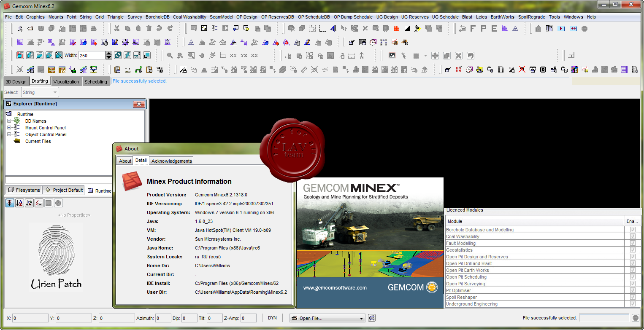Viewport: 644px width, 330px height.
Task: Open the Project Default tab in Explorer
Action: (64, 190)
